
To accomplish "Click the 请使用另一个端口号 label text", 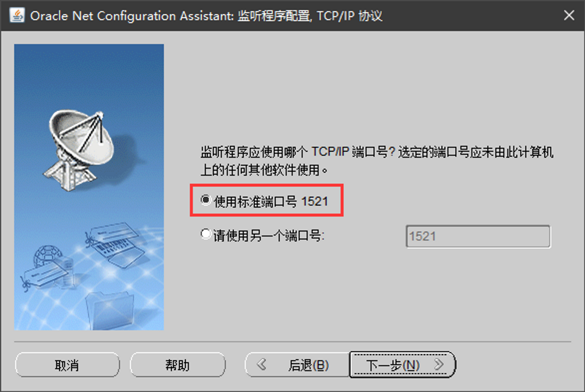I will 269,236.
